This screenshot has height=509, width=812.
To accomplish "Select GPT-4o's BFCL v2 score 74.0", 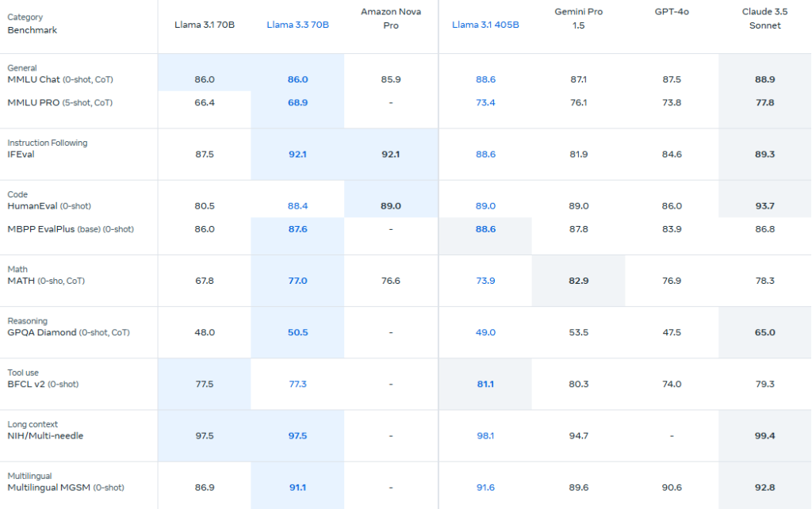I will coord(672,385).
